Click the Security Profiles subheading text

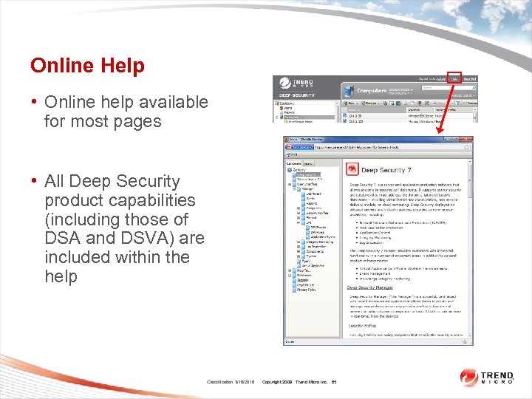(362, 326)
